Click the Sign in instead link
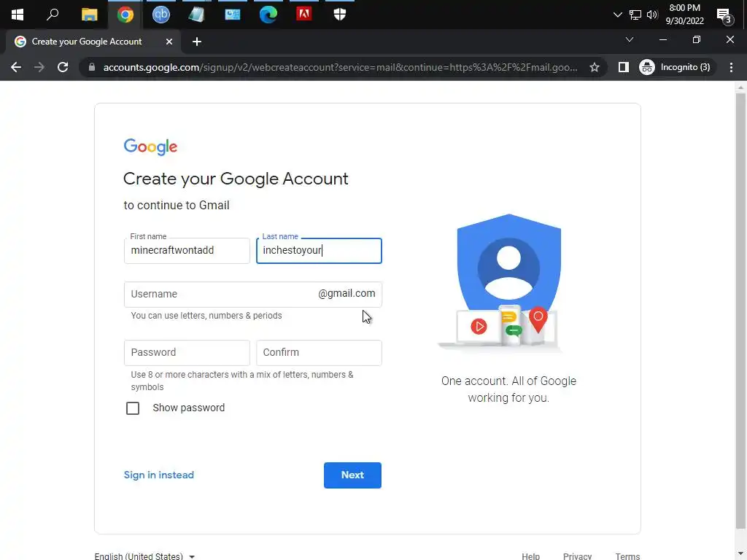Image resolution: width=747 pixels, height=560 pixels. click(x=158, y=475)
